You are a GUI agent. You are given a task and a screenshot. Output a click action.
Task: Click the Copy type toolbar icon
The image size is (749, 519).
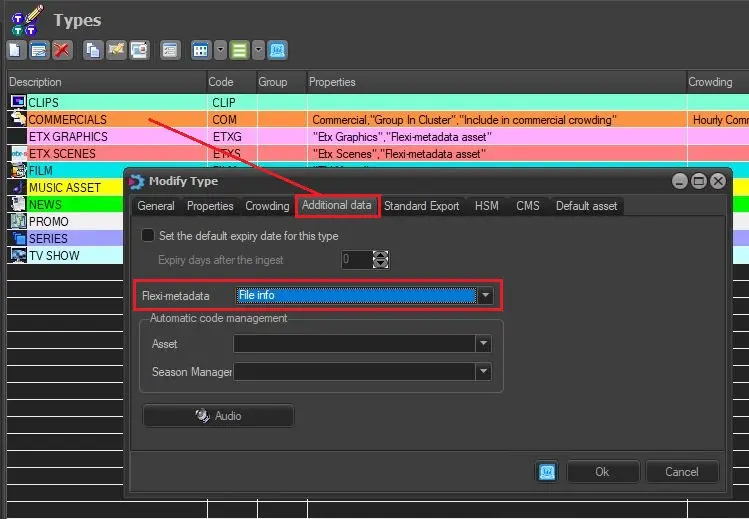click(93, 49)
